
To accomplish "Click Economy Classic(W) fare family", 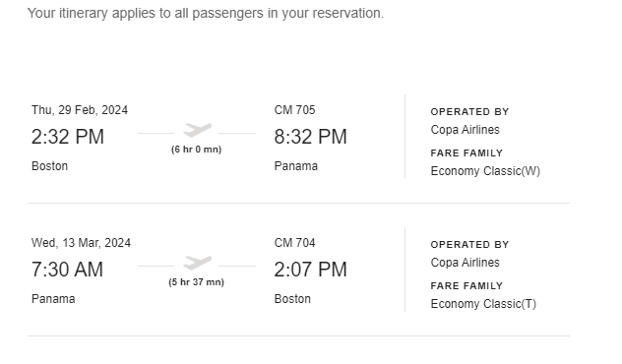I will coord(485,171).
